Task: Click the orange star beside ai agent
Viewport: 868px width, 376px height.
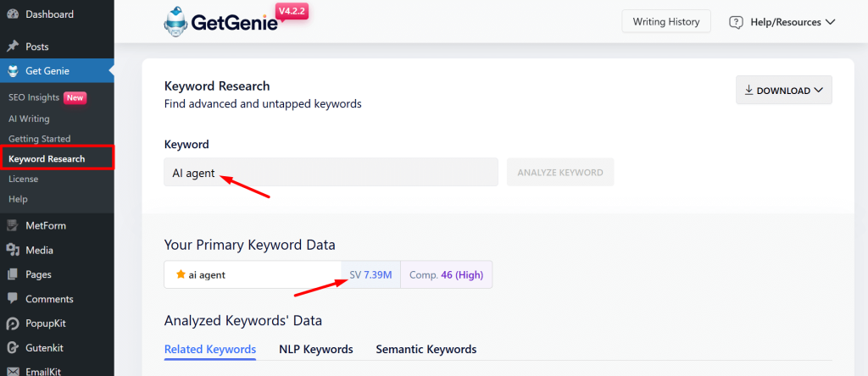Action: pyautogui.click(x=181, y=274)
